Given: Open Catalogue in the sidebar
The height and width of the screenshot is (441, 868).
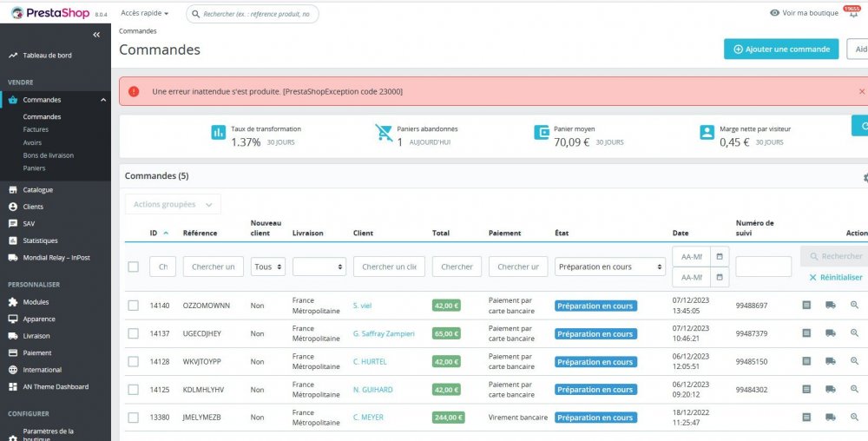Looking at the screenshot, I should [38, 189].
